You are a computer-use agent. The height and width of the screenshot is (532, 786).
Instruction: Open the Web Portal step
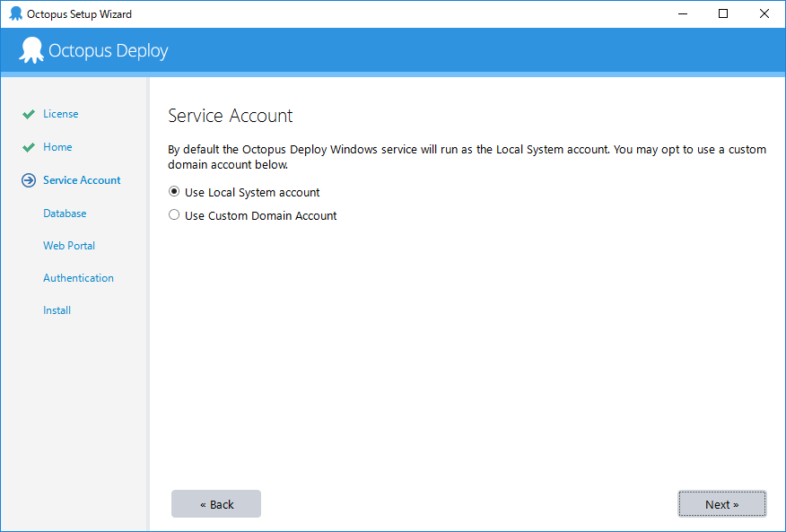tap(69, 246)
